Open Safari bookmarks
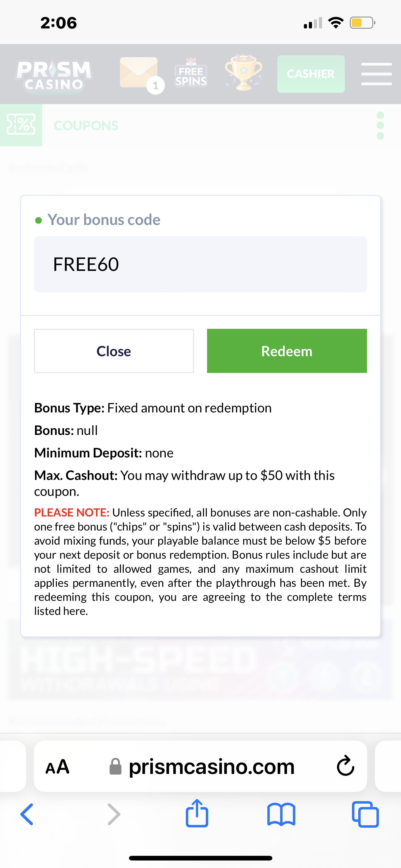This screenshot has height=868, width=401. pyautogui.click(x=281, y=814)
